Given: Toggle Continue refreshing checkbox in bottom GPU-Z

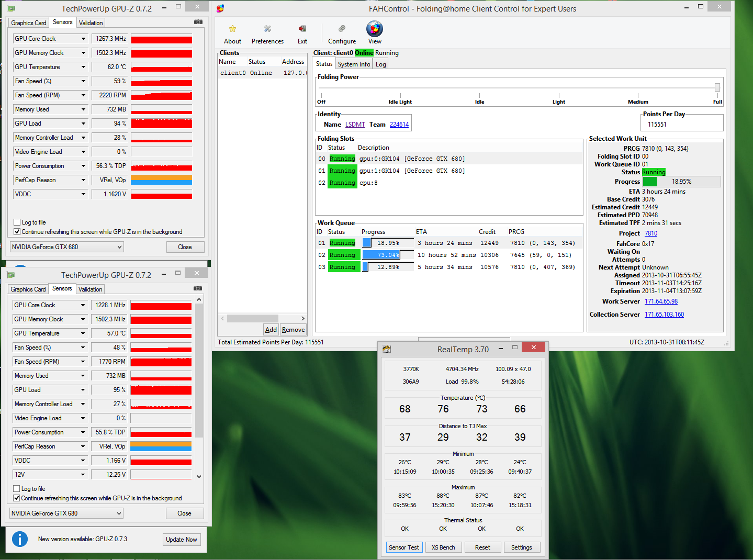Looking at the screenshot, I should pos(17,498).
